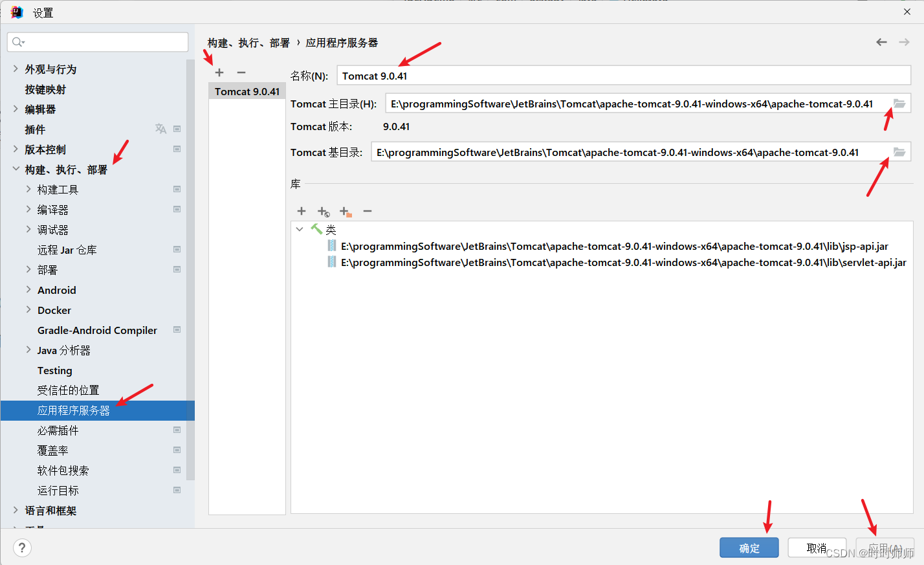
Task: Click the 应用 apply button
Action: pos(885,548)
